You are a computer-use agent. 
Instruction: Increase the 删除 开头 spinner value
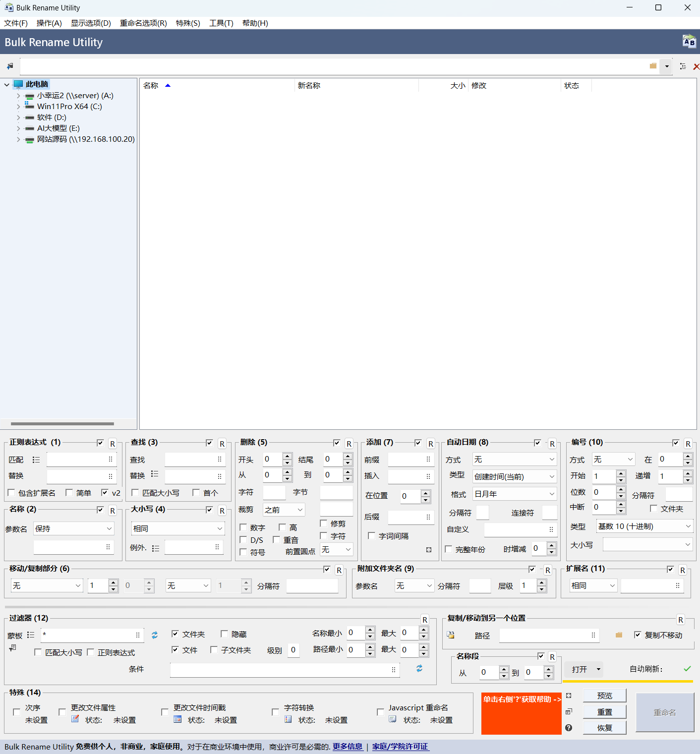(x=288, y=456)
